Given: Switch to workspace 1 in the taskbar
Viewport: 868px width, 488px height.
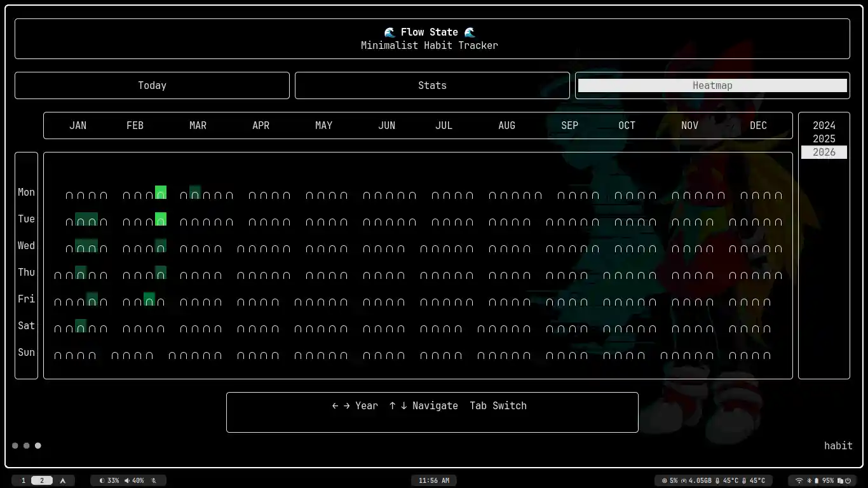Looking at the screenshot, I should click(24, 480).
